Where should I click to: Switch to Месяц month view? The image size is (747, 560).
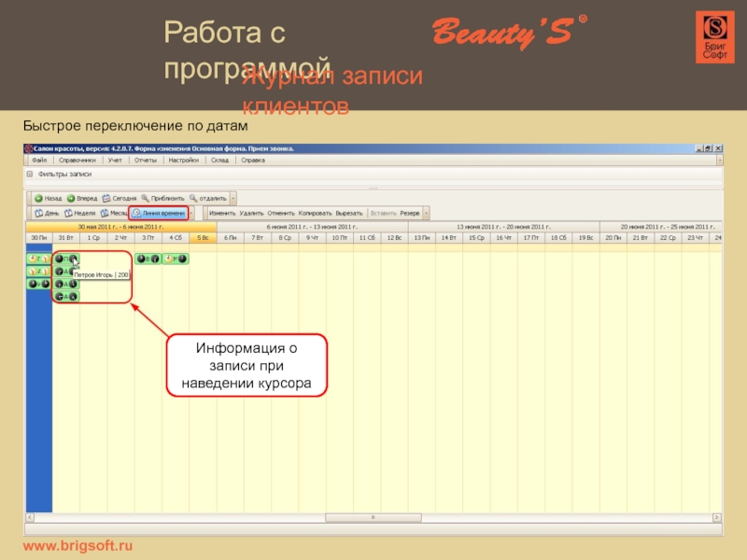pos(114,213)
